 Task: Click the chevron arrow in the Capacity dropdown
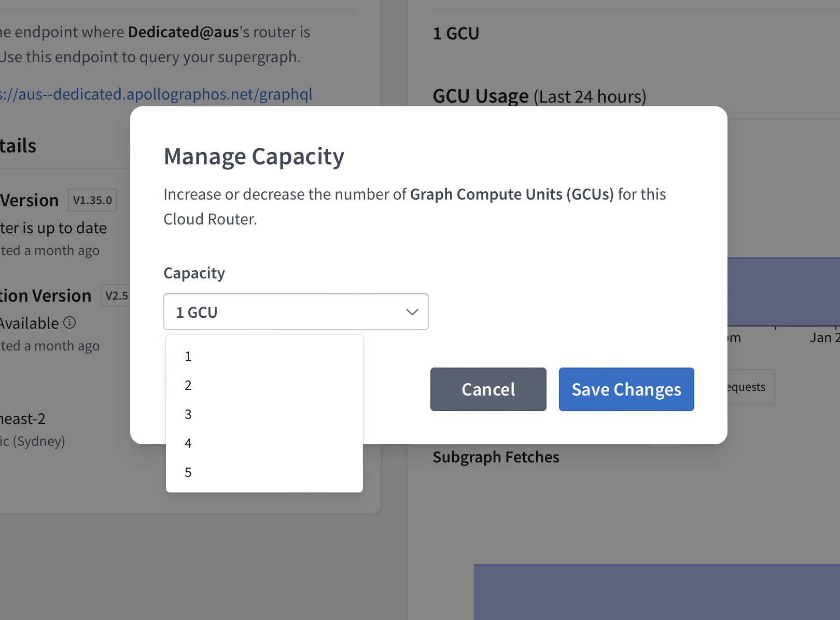pyautogui.click(x=412, y=312)
